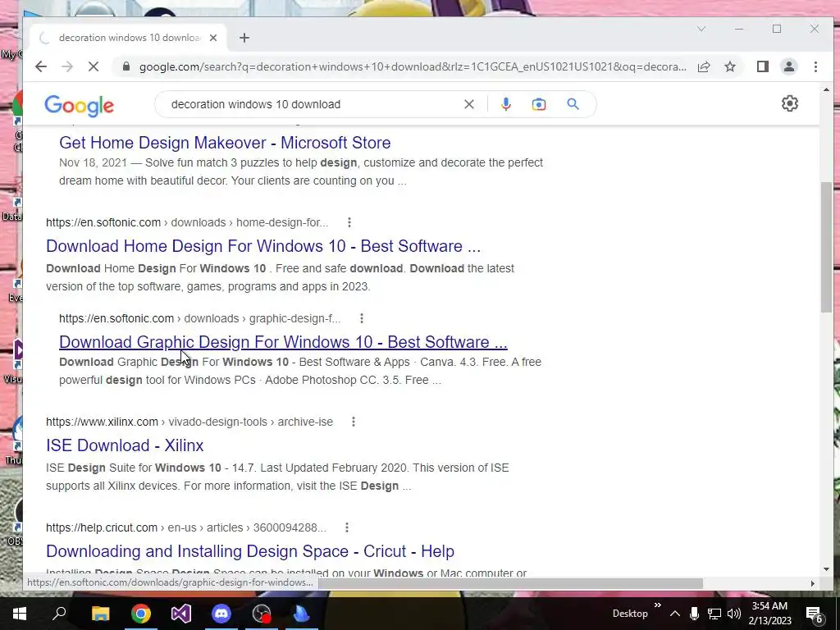Open OBS Studio from the taskbar
Viewport: 840px width, 630px height.
[262, 614]
